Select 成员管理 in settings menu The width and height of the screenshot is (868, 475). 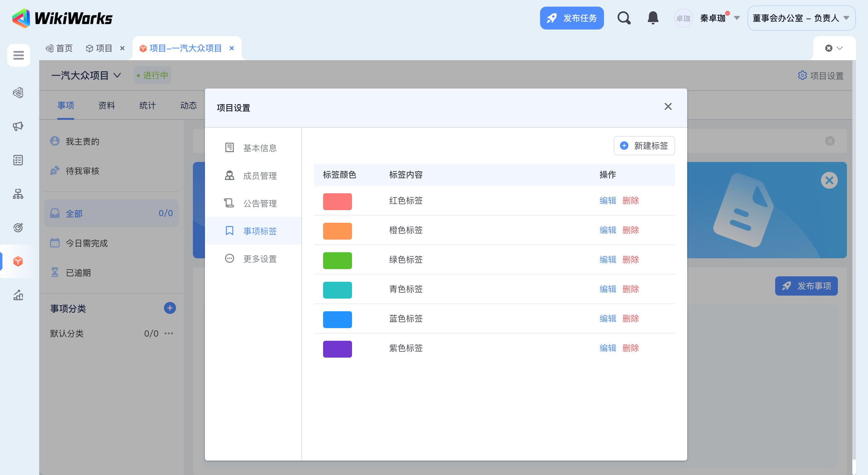(x=259, y=175)
